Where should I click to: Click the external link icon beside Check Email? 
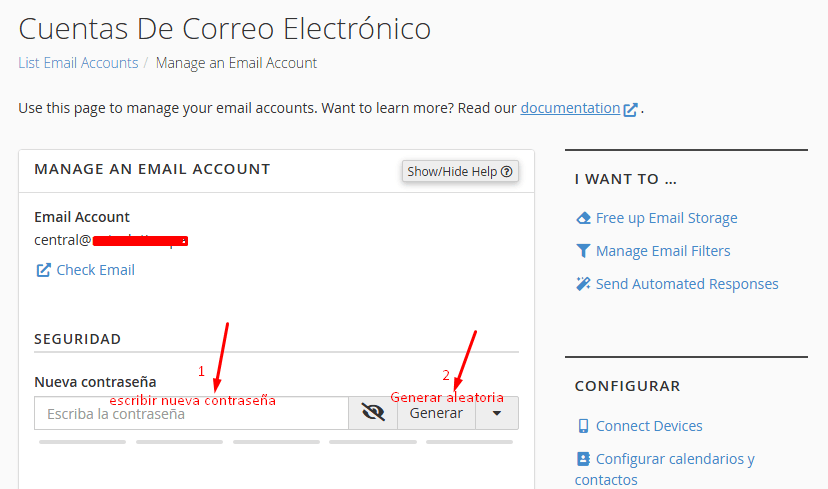(x=43, y=270)
